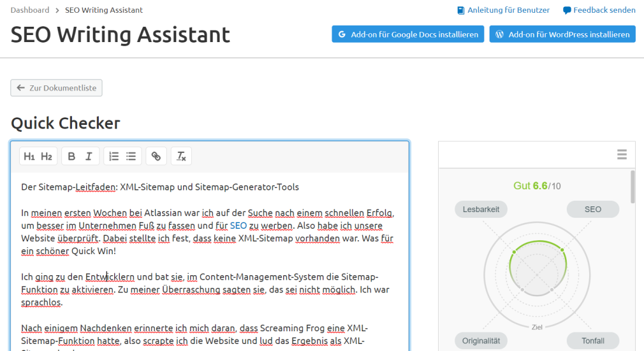Insert a hyperlink with link icon
The width and height of the screenshot is (644, 351).
click(x=156, y=157)
